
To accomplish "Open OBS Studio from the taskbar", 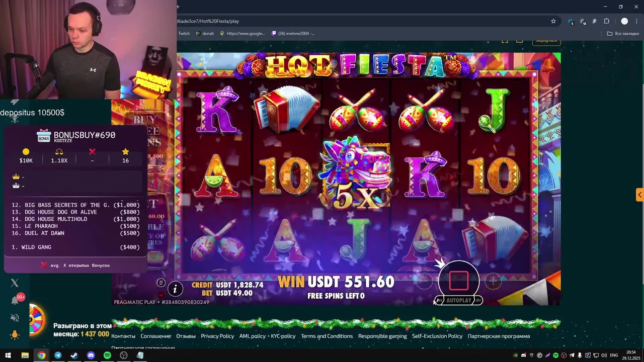I will 124,355.
